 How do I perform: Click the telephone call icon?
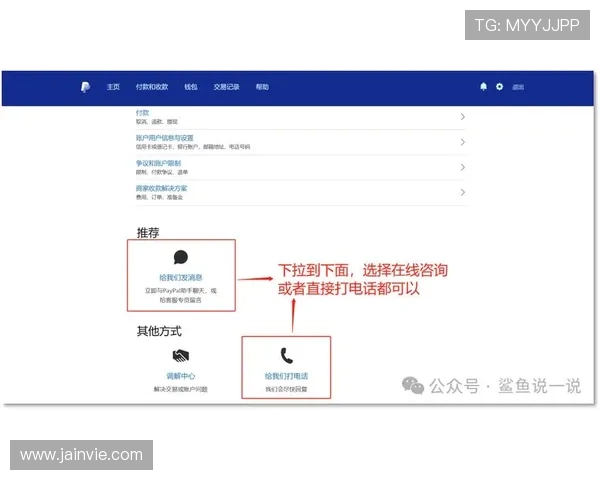click(x=286, y=356)
